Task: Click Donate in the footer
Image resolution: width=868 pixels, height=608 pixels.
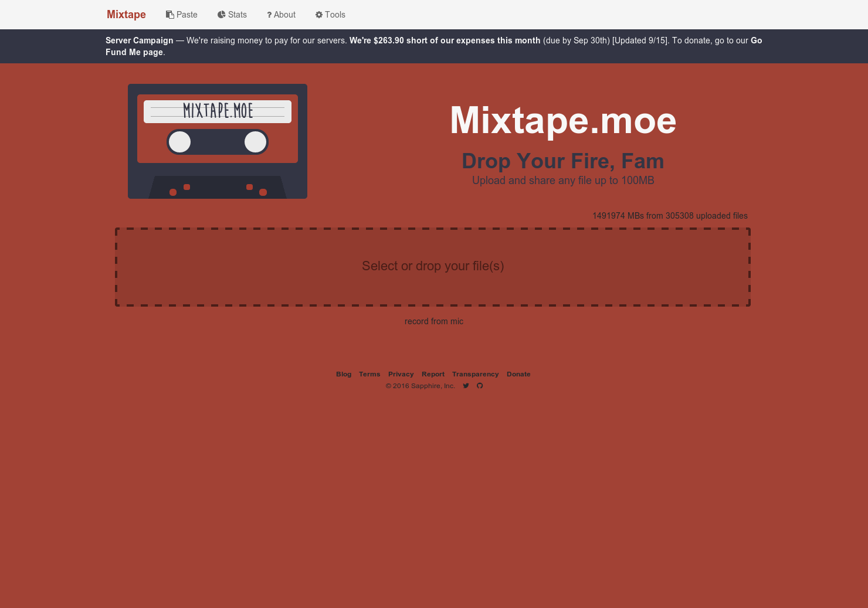Action: tap(518, 373)
